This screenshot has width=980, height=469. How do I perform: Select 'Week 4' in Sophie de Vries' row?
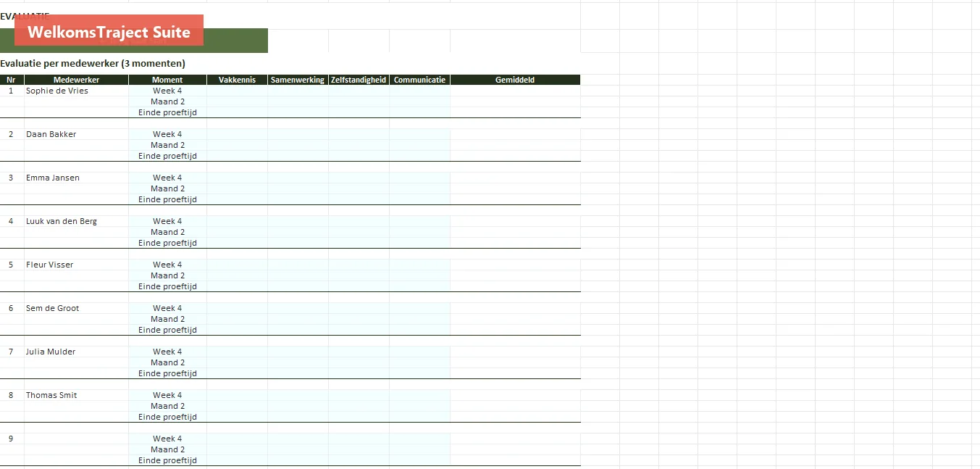coord(167,91)
